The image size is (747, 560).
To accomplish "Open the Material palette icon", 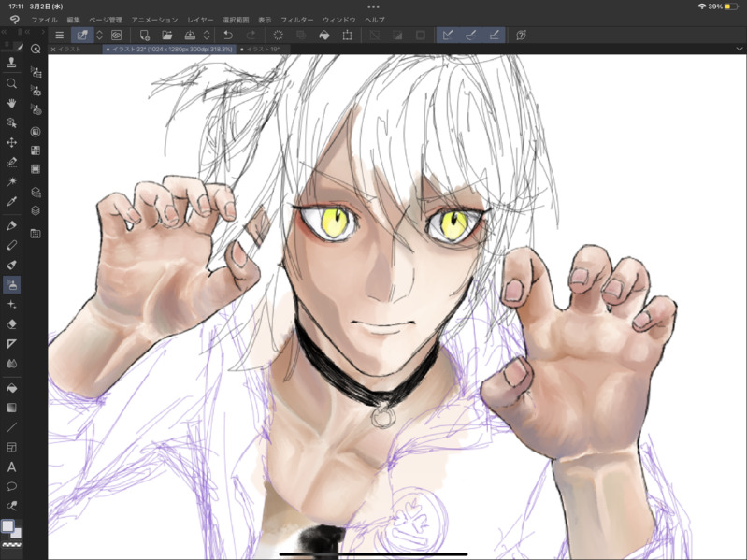I will tap(36, 234).
